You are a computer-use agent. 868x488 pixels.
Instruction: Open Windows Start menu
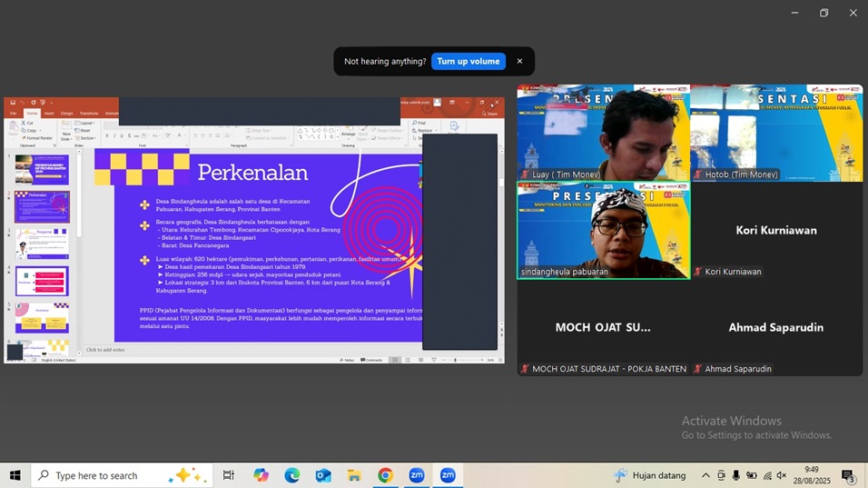(x=15, y=475)
